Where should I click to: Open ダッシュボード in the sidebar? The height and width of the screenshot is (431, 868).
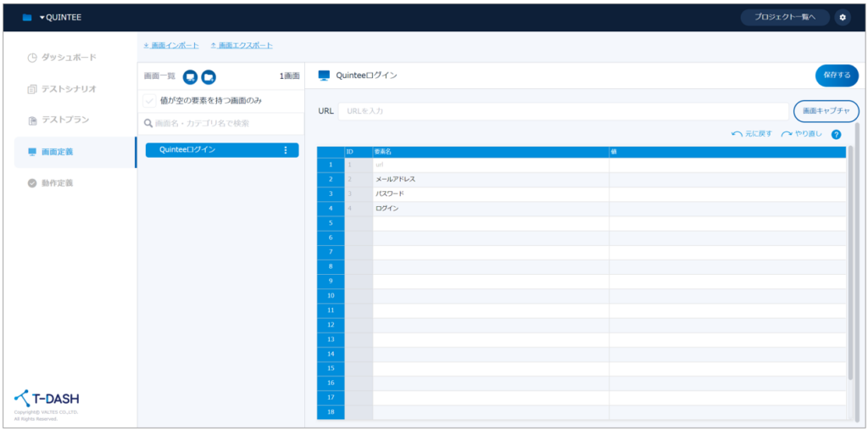point(68,58)
